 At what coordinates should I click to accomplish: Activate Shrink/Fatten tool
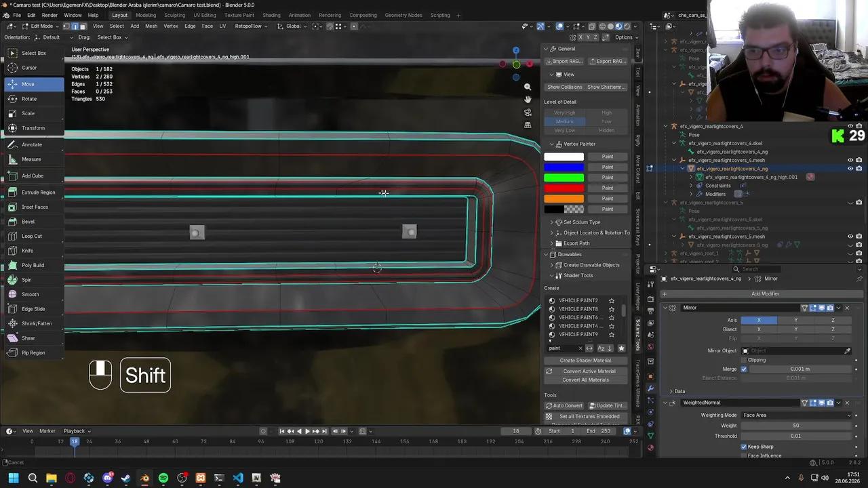34,323
